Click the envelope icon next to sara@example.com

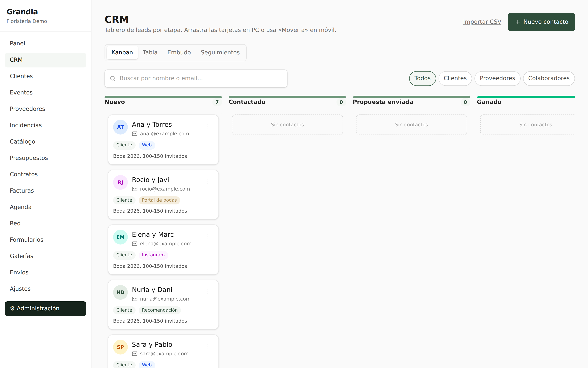pos(135,354)
